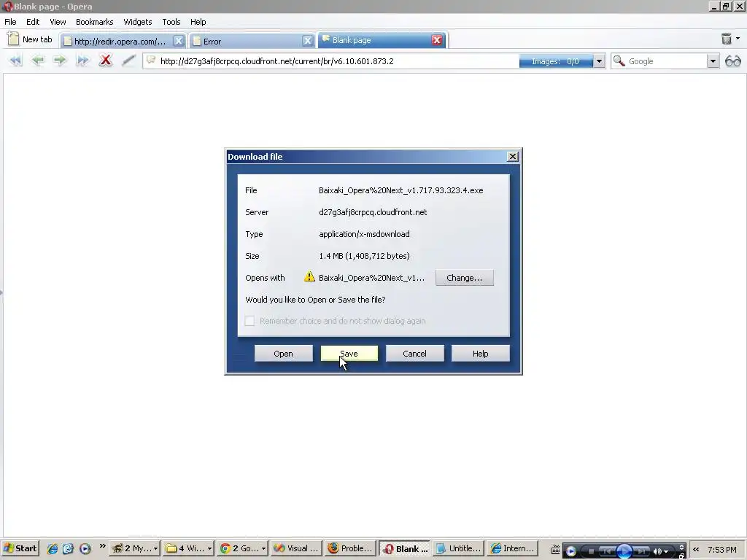Click Save in the download dialog
This screenshot has width=747, height=560.
point(349,354)
